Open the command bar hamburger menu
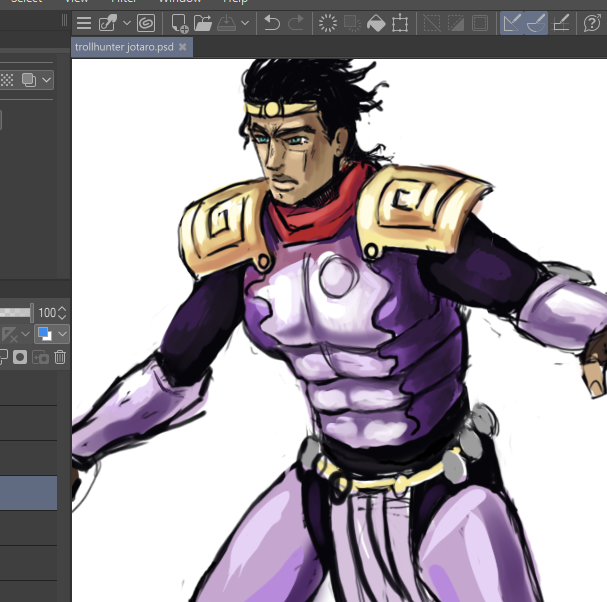Image resolution: width=607 pixels, height=602 pixels. coord(84,23)
